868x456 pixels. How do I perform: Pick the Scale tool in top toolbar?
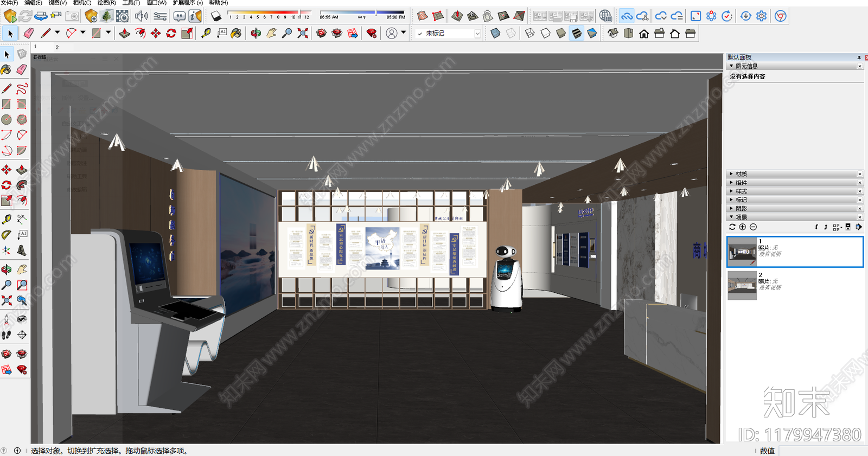pyautogui.click(x=187, y=34)
